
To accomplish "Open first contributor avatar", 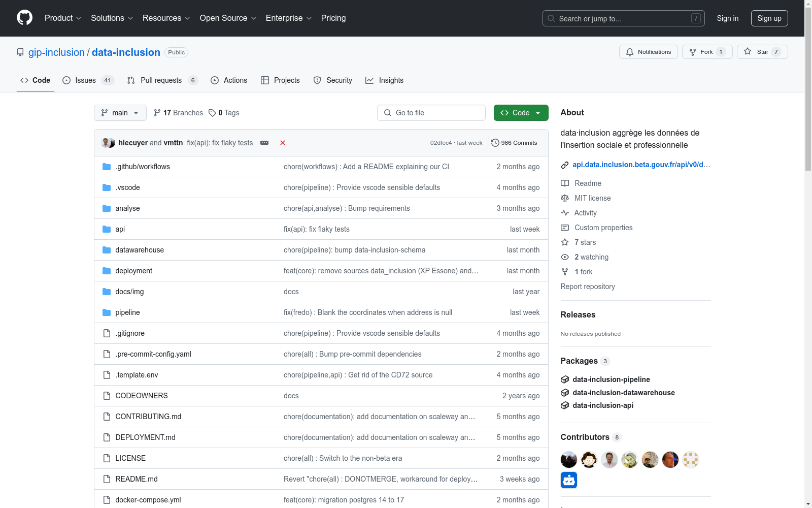I will (x=569, y=460).
